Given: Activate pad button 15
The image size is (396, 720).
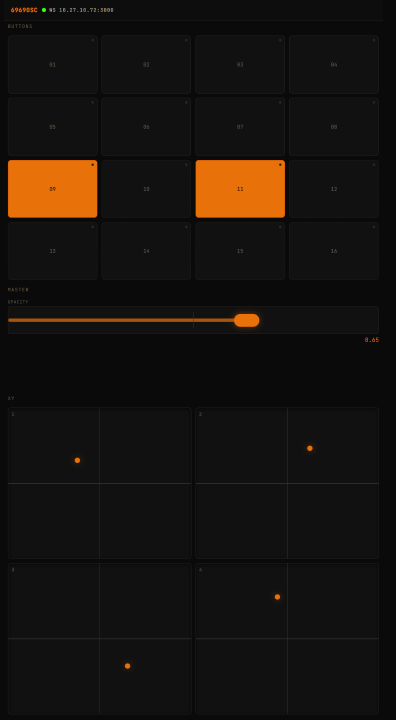Looking at the screenshot, I should click(240, 251).
